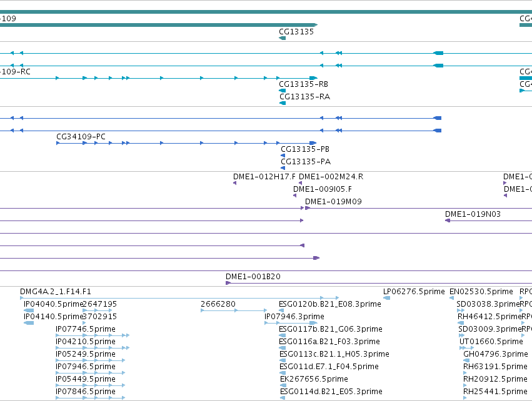Open the RH63191.5prime label
532x401 pixels.
[495, 367]
